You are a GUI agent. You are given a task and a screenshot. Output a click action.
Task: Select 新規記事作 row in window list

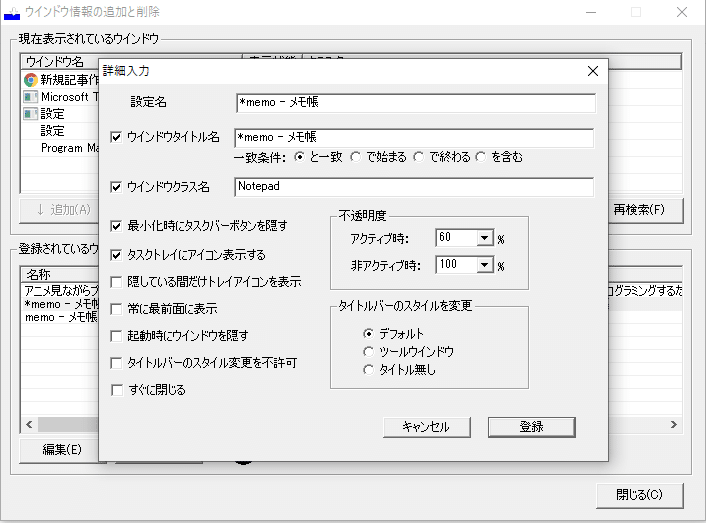(60, 80)
